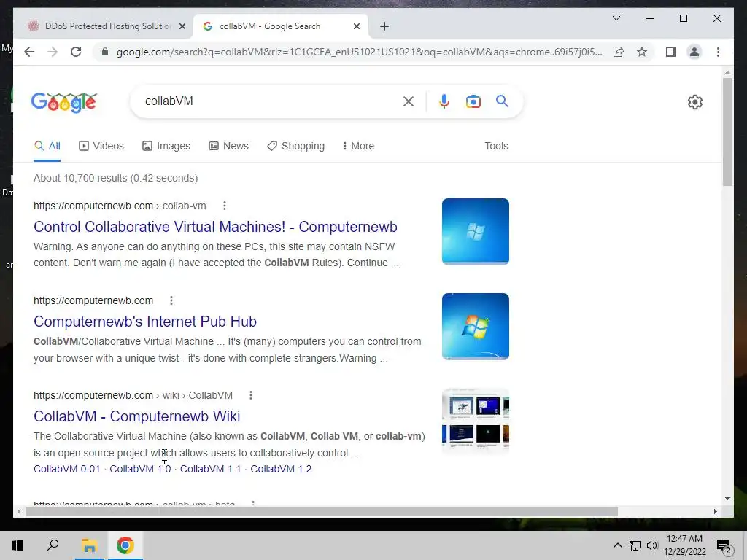The height and width of the screenshot is (560, 747).
Task: Click the wiki result screenshots thumbnail
Action: (476, 421)
